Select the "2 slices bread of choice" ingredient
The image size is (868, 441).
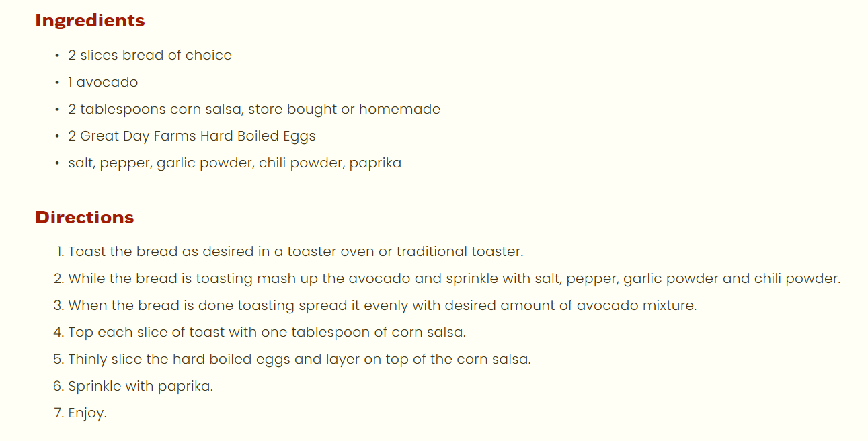pyautogui.click(x=150, y=55)
